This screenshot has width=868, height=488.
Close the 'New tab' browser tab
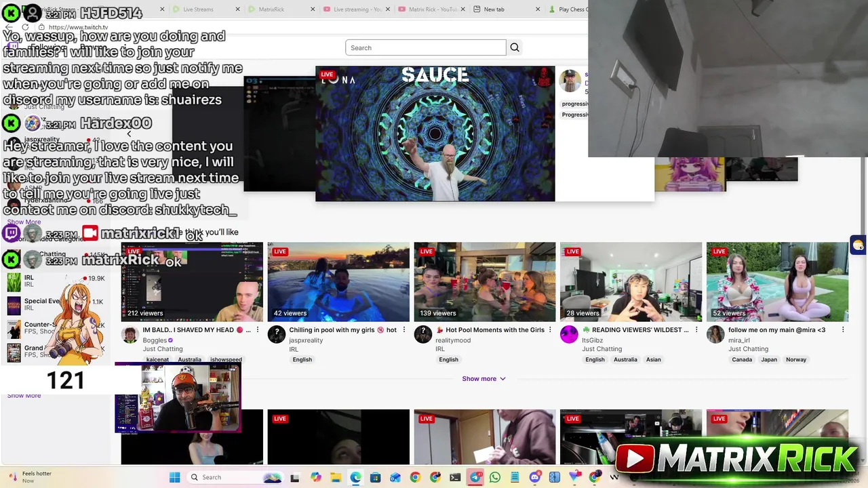pos(538,9)
